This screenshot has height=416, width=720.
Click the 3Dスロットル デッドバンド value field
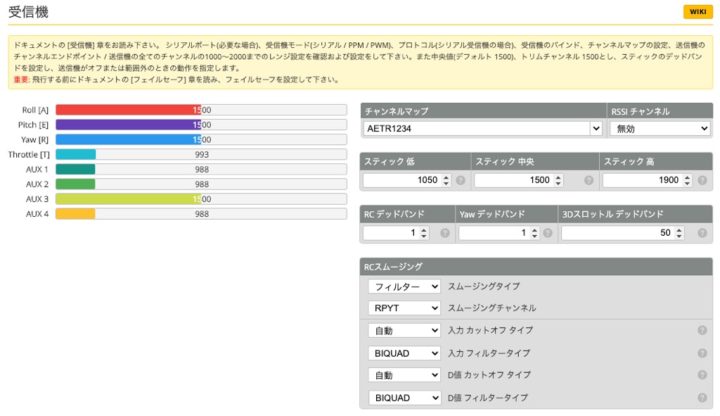[x=620, y=233]
